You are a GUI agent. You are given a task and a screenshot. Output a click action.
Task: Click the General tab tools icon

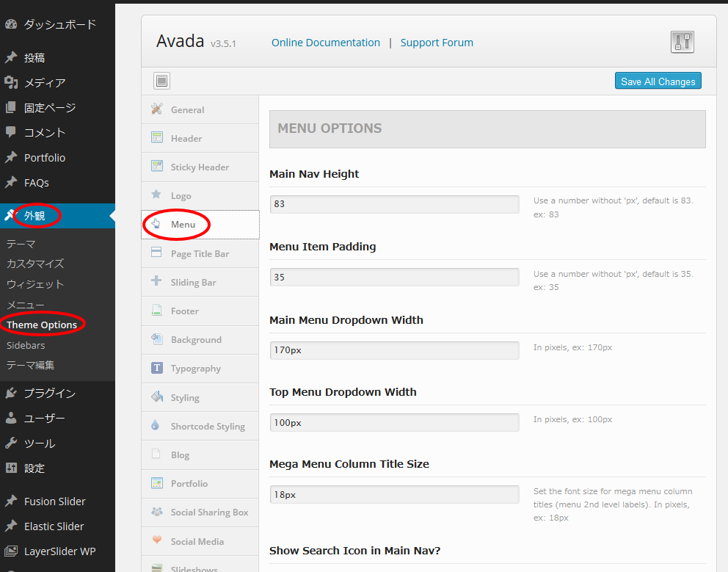click(156, 109)
